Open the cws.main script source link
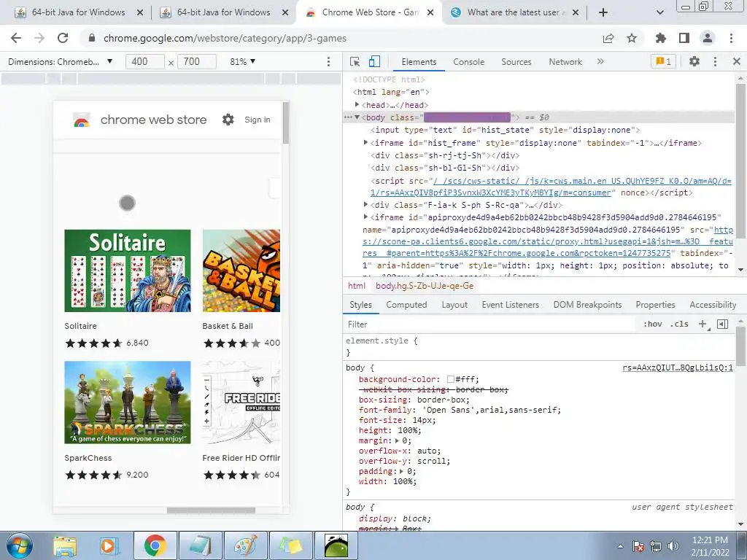The image size is (747, 560). pos(551,187)
